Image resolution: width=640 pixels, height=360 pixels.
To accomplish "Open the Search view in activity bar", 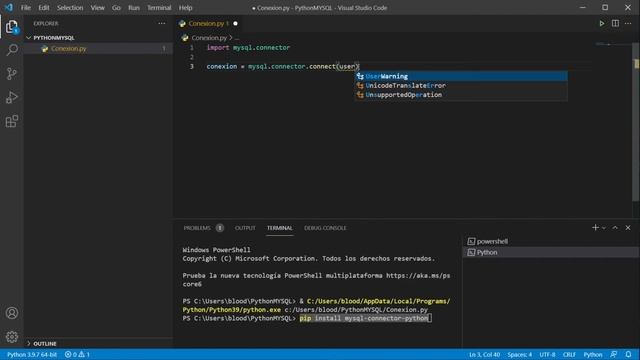I will [x=12, y=50].
